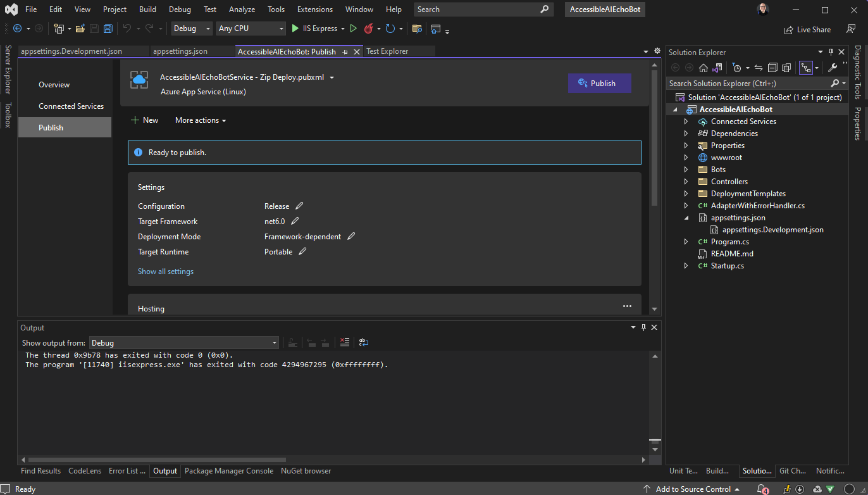Expand the Controllers folder node

(686, 182)
